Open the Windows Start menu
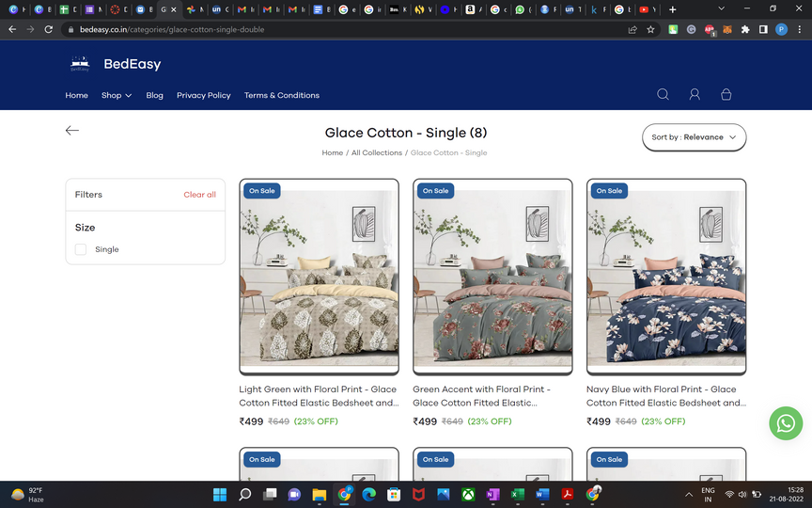 tap(220, 495)
